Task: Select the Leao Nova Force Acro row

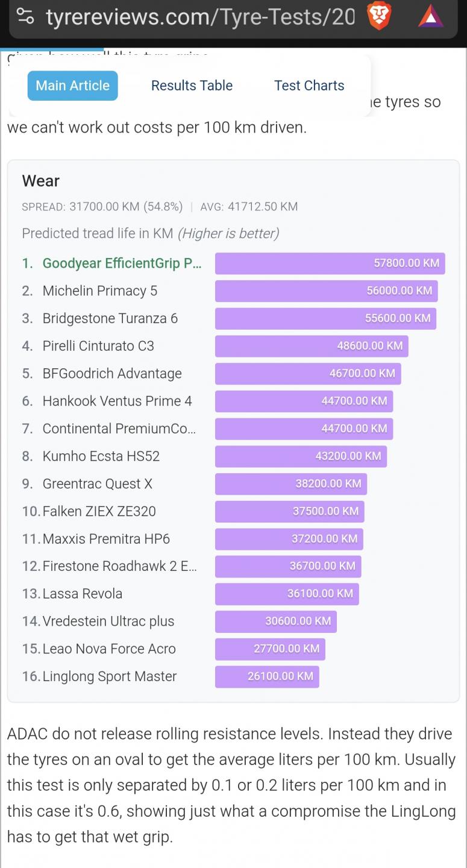Action: pos(108,649)
